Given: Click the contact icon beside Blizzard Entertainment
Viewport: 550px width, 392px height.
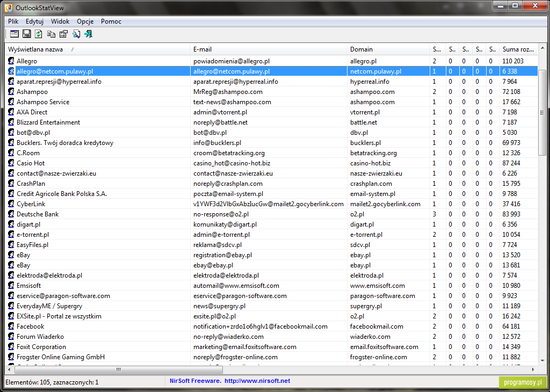Looking at the screenshot, I should point(11,122).
